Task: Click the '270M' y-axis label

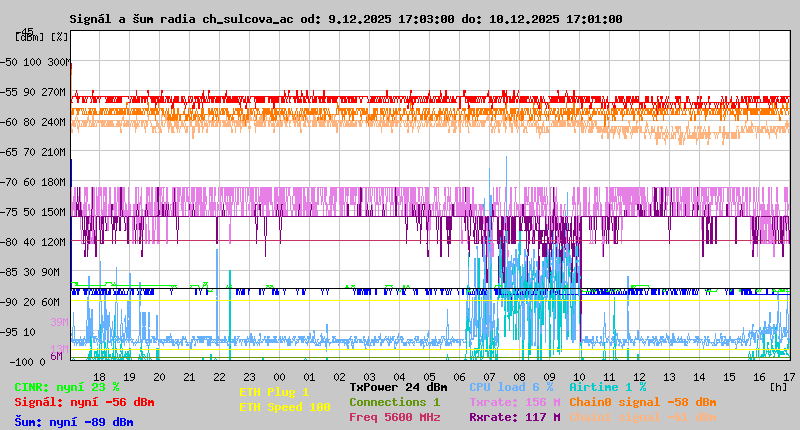Action: (54, 92)
